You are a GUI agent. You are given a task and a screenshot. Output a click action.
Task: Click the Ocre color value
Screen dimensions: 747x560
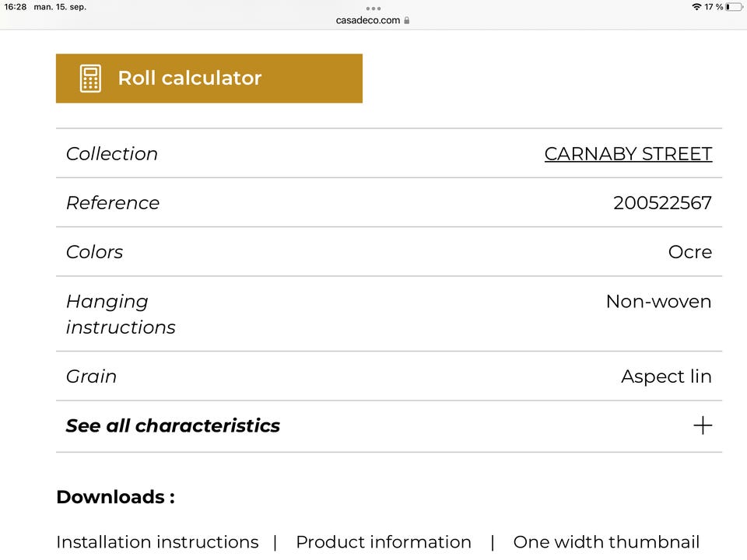tap(690, 252)
